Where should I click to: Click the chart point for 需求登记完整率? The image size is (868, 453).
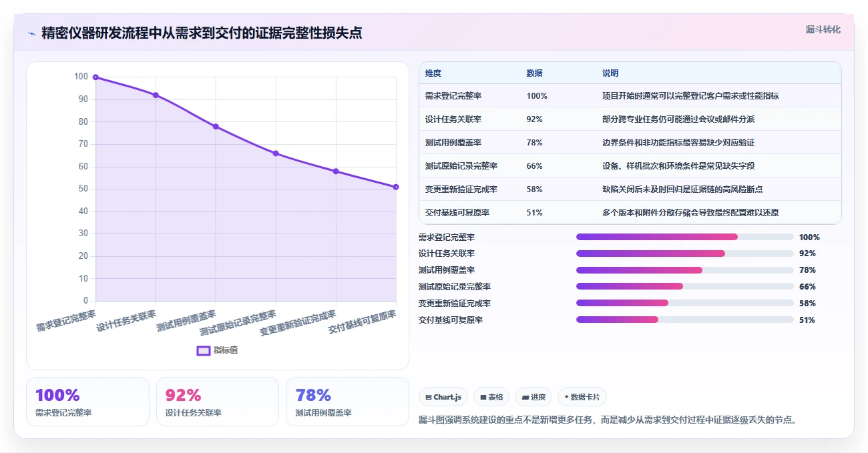[95, 77]
